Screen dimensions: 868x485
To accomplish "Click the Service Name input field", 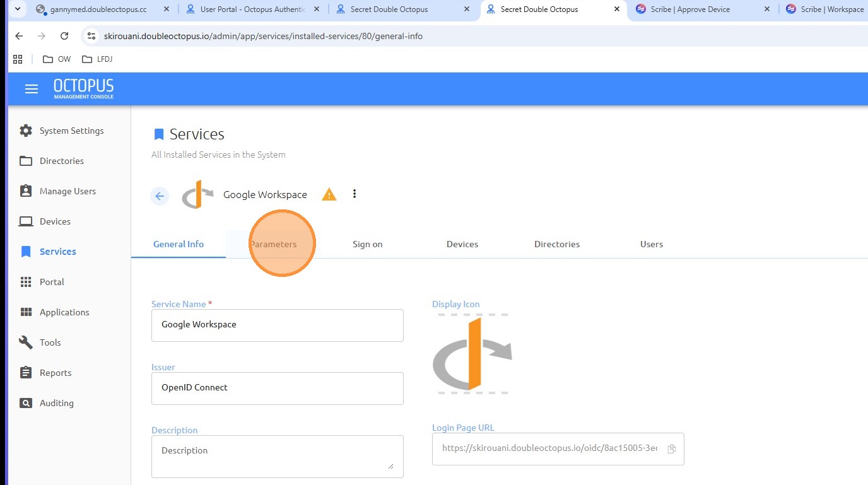I will coord(278,325).
